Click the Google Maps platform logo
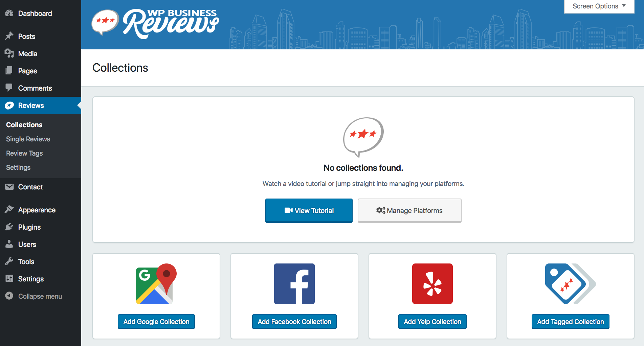The width and height of the screenshot is (644, 346). (156, 284)
